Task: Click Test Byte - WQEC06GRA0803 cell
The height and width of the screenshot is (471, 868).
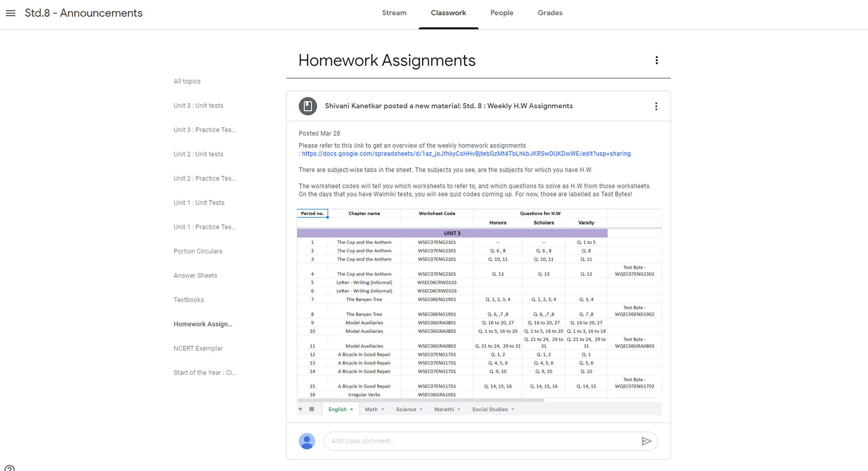Action: click(x=634, y=343)
